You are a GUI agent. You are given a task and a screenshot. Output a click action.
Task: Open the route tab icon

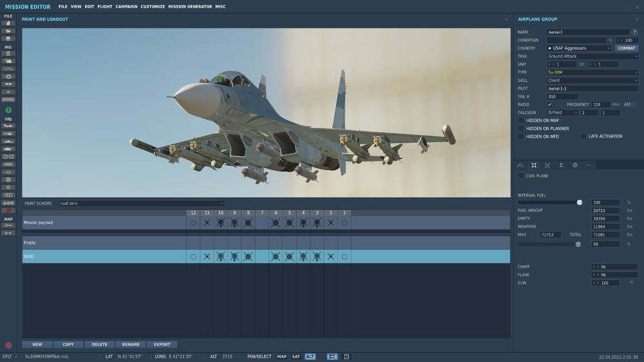point(520,165)
